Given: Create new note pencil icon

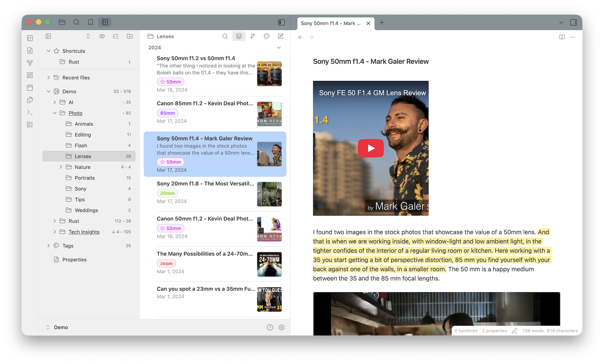Looking at the screenshot, I should [281, 36].
